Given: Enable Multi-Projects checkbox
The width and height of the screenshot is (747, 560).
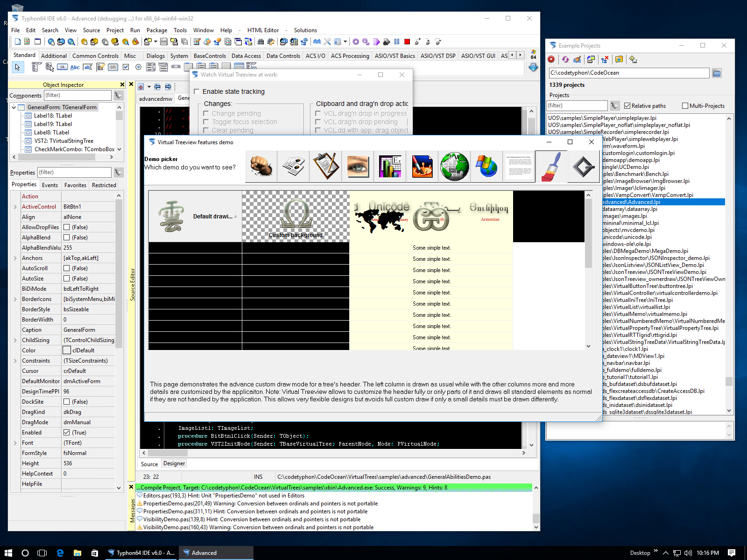Looking at the screenshot, I should click(685, 106).
